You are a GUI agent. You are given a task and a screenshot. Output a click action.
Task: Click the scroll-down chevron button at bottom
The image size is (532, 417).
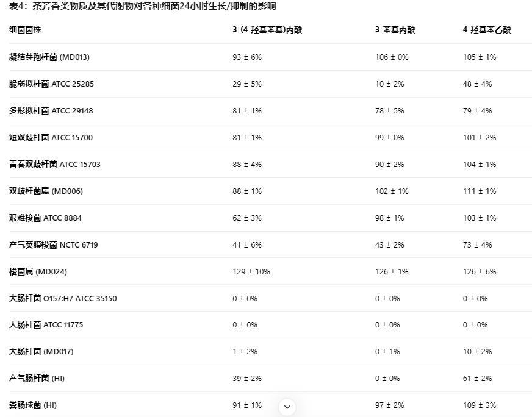click(x=287, y=407)
